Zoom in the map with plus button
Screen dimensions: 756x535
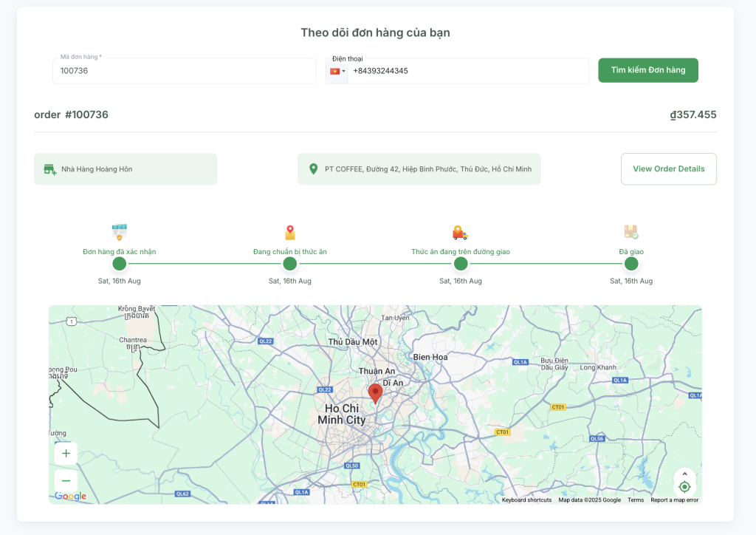click(x=66, y=454)
